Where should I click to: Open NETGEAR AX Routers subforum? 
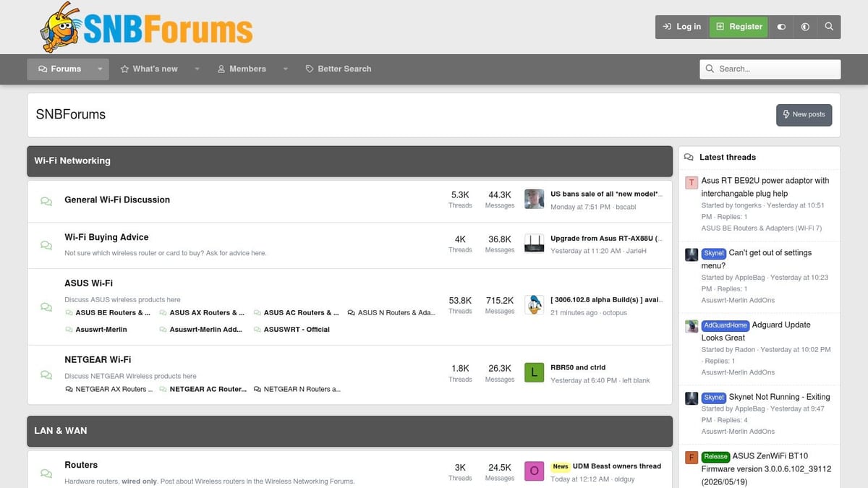109,389
